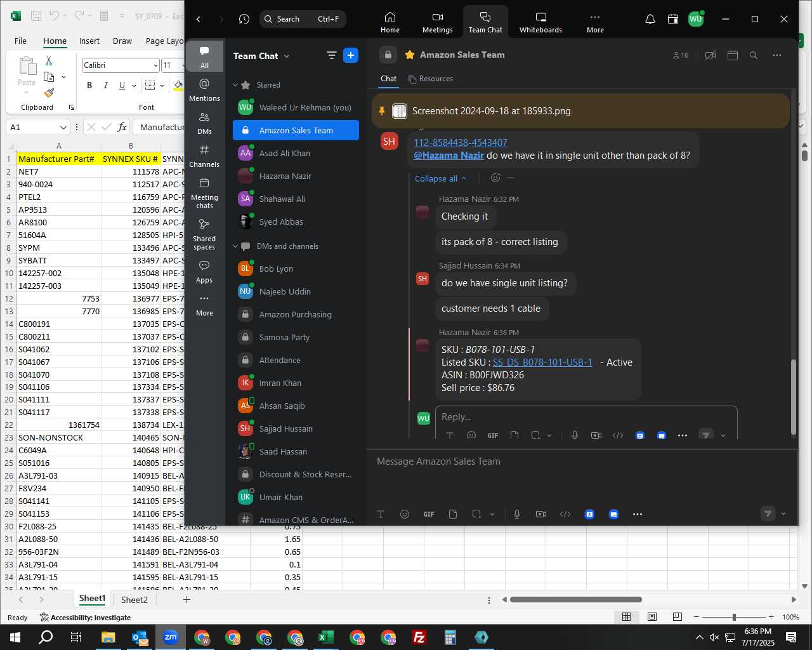Open Excel font name Calibri dropdown
The image size is (812, 650).
coord(155,65)
